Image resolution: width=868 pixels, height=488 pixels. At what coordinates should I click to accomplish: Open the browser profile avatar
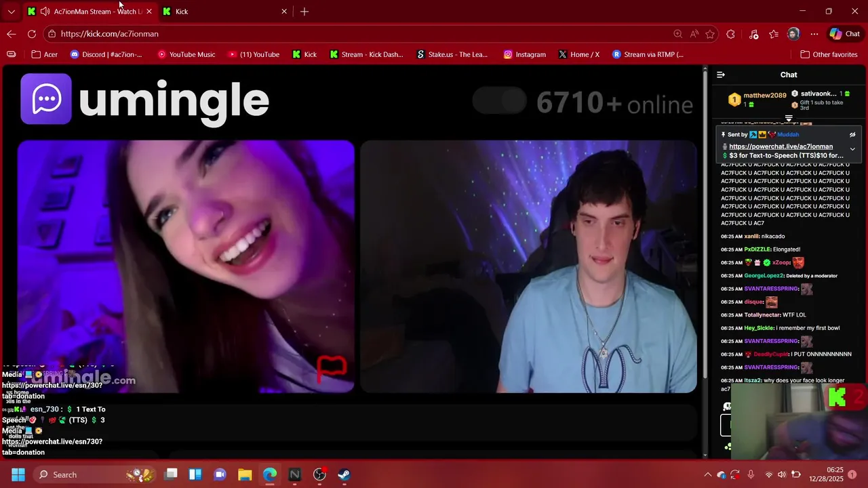(x=793, y=34)
